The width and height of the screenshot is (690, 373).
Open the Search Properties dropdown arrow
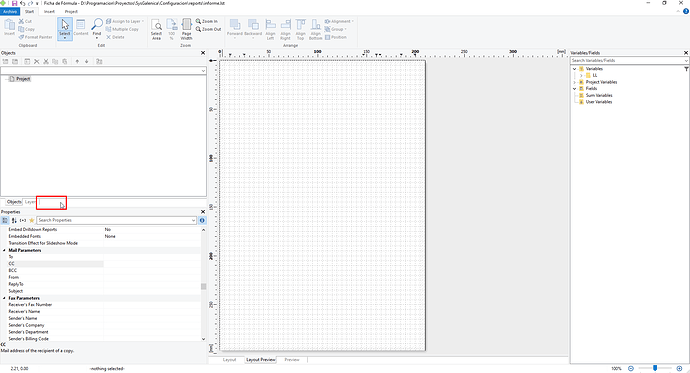pyautogui.click(x=194, y=220)
